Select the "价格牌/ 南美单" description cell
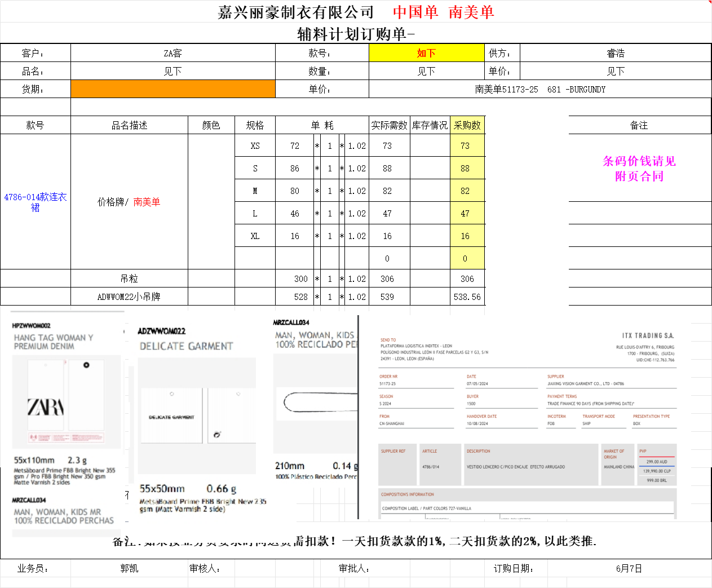The width and height of the screenshot is (712, 588). [x=129, y=202]
